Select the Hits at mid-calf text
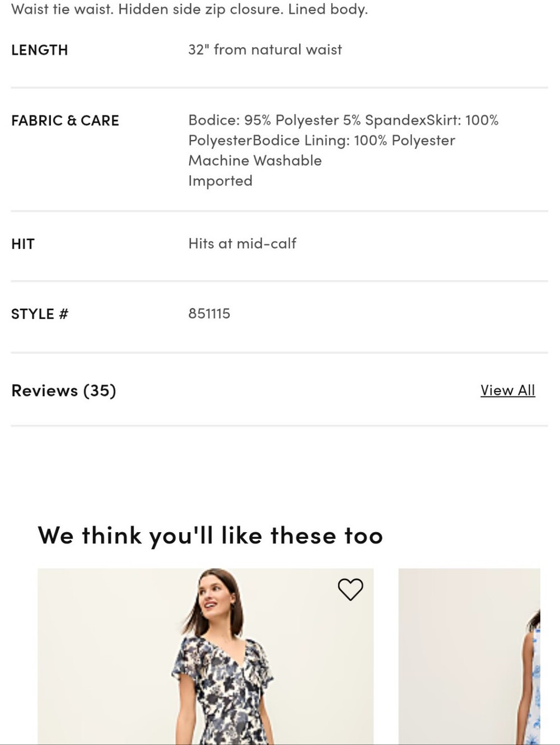 pyautogui.click(x=242, y=244)
